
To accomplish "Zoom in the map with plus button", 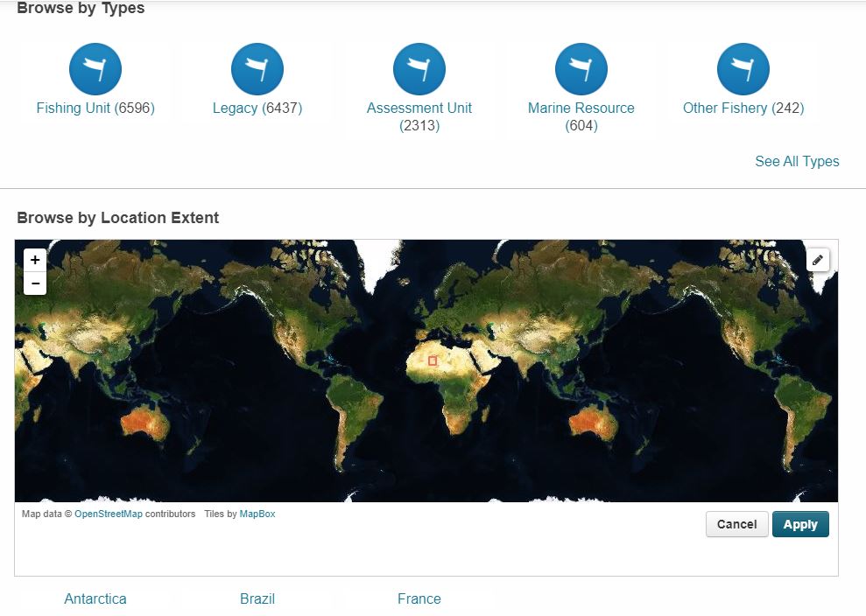I will coord(35,259).
